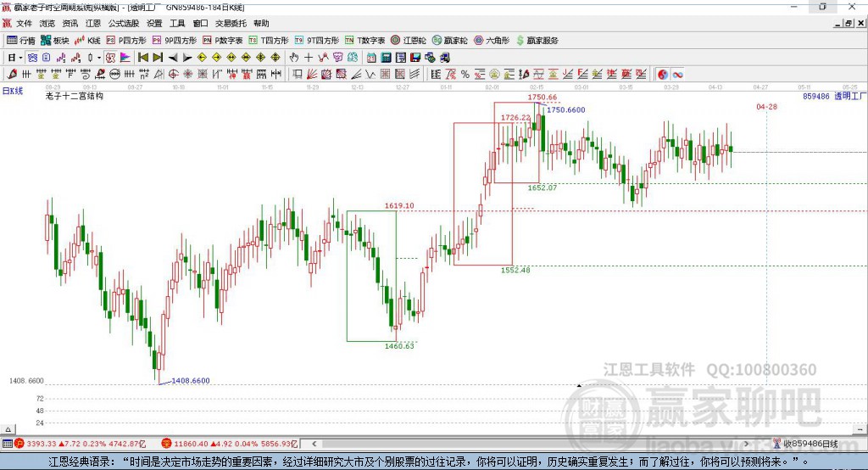Open the 资讯 menu

click(x=70, y=23)
